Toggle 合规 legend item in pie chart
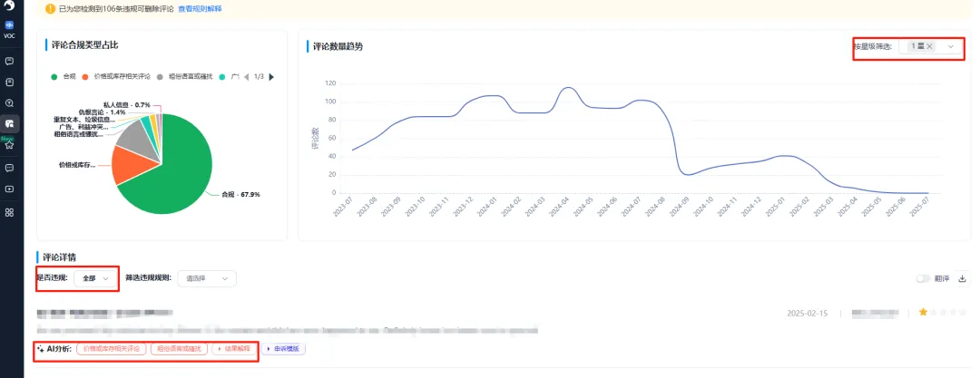The height and width of the screenshot is (378, 980). click(x=63, y=77)
